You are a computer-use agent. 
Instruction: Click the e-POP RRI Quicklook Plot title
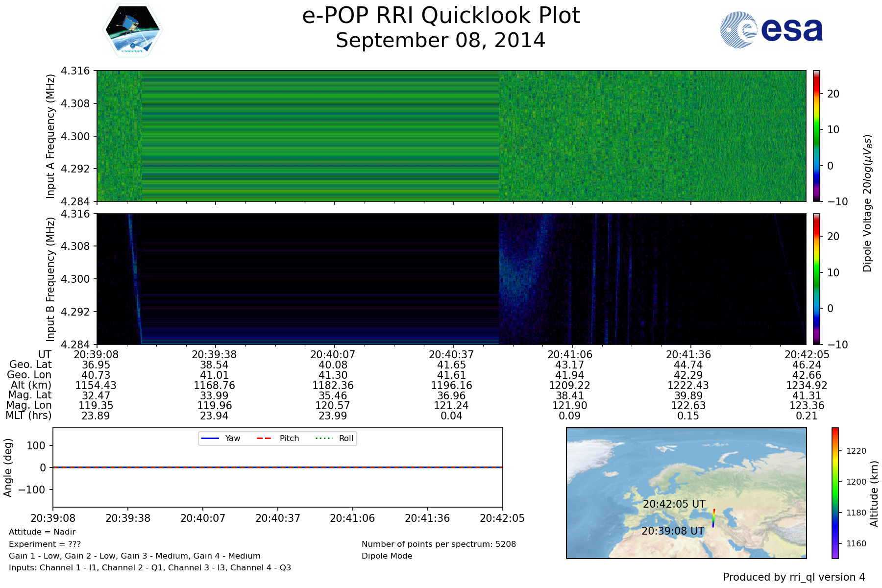click(x=441, y=16)
